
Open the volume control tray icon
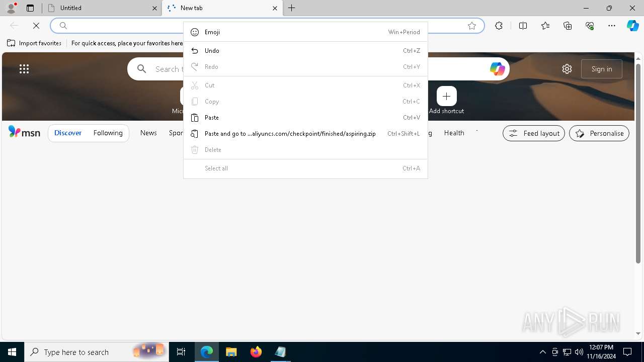coord(579,352)
